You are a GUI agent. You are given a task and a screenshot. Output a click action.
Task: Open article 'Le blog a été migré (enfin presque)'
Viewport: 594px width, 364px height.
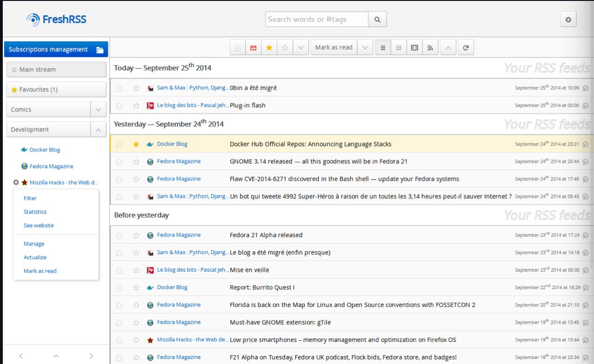pyautogui.click(x=280, y=253)
